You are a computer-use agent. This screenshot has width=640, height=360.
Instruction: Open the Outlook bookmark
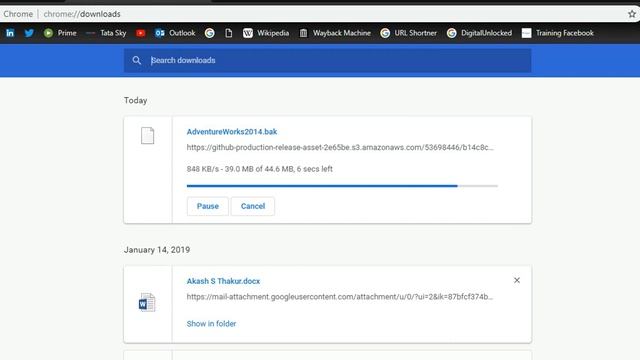(175, 33)
